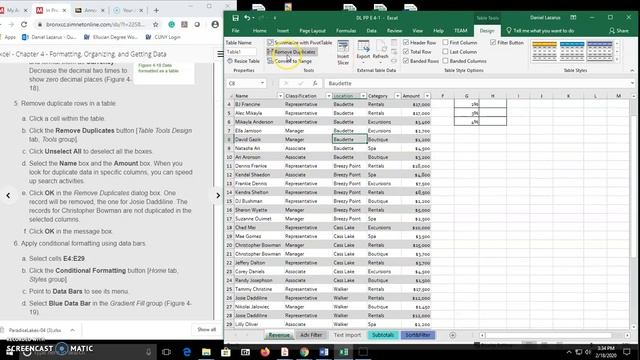The height and width of the screenshot is (360, 640).
Task: Enable First Column checkbox
Action: click(x=446, y=42)
